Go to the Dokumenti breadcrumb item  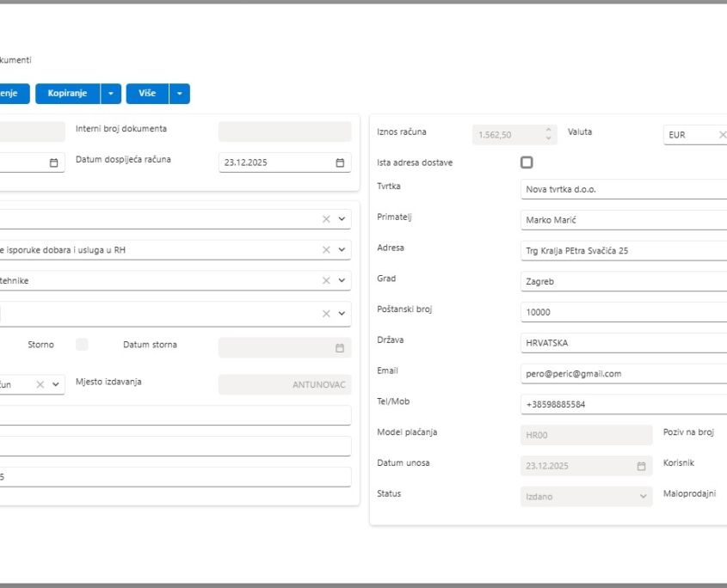pyautogui.click(x=15, y=61)
